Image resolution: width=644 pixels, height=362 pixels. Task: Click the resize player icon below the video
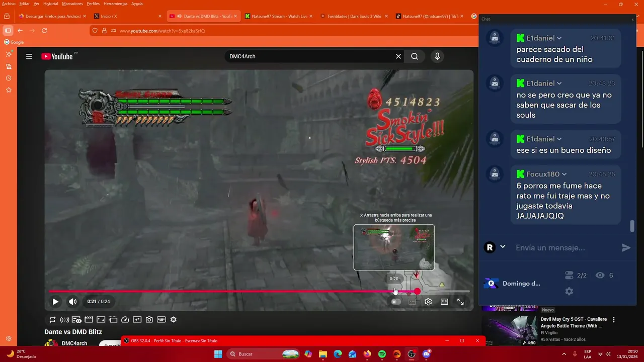pos(101,320)
